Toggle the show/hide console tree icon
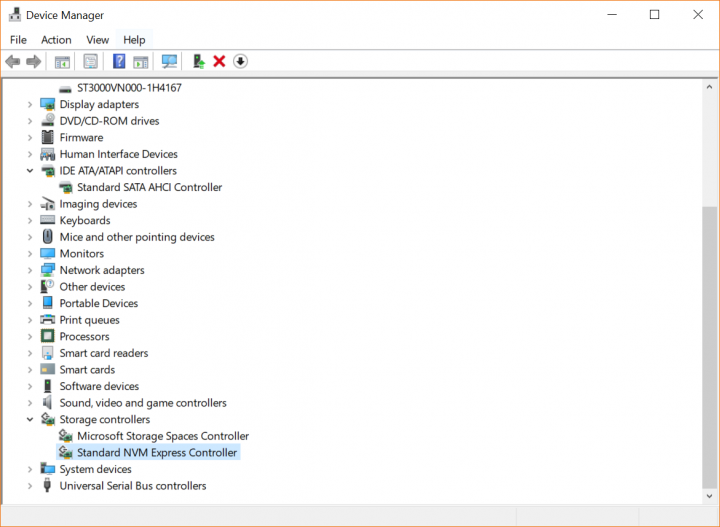Image resolution: width=720 pixels, height=527 pixels. coord(62,62)
